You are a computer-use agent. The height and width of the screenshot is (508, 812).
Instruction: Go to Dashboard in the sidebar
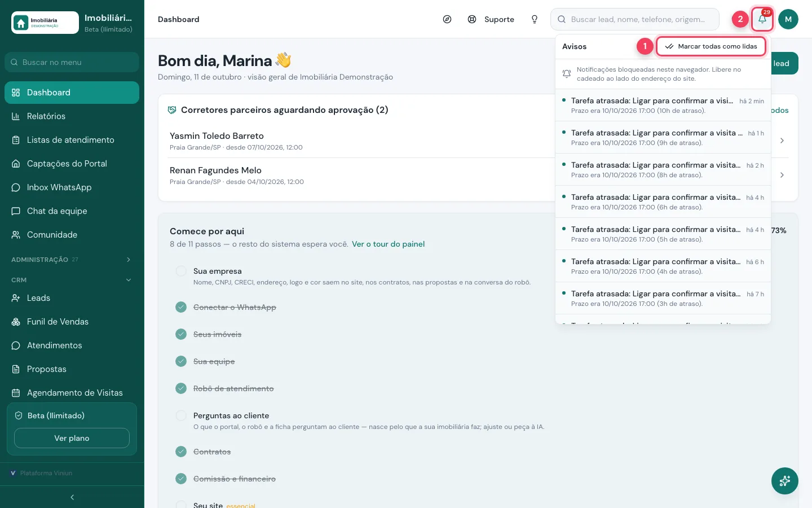point(72,93)
